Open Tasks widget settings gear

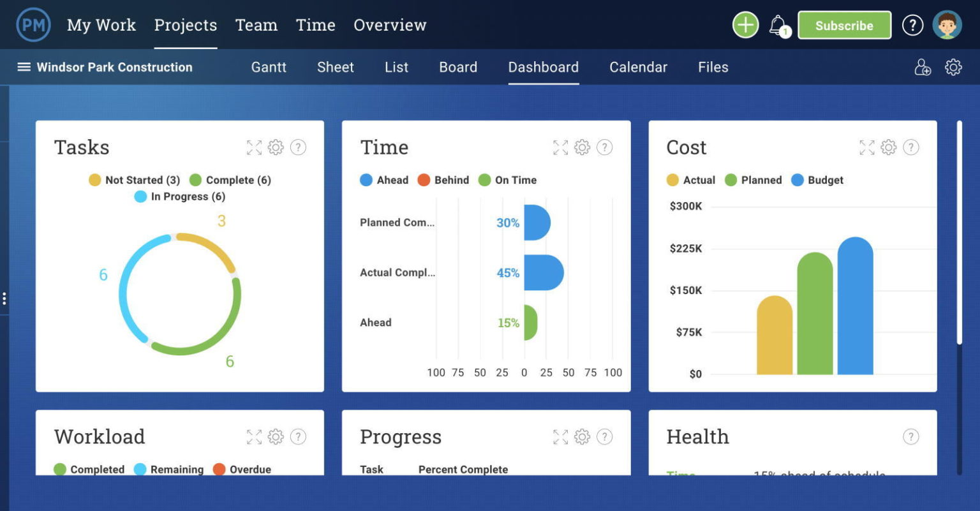[x=276, y=147]
